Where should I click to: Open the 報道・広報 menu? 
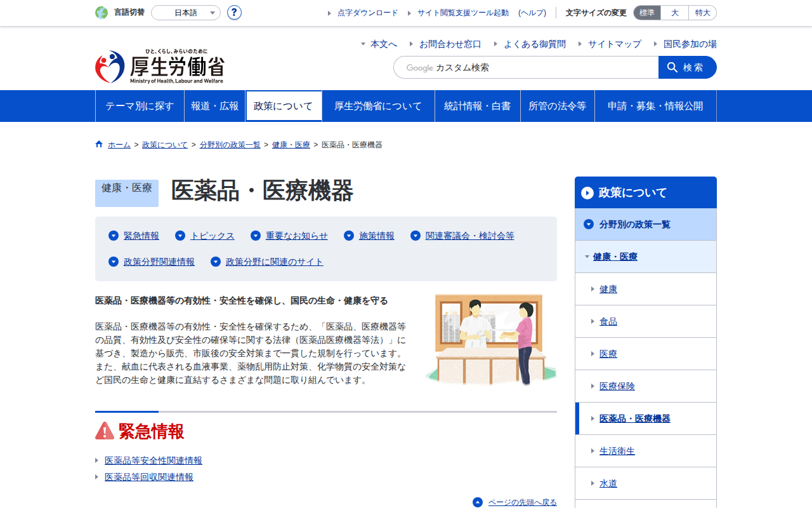(x=215, y=106)
